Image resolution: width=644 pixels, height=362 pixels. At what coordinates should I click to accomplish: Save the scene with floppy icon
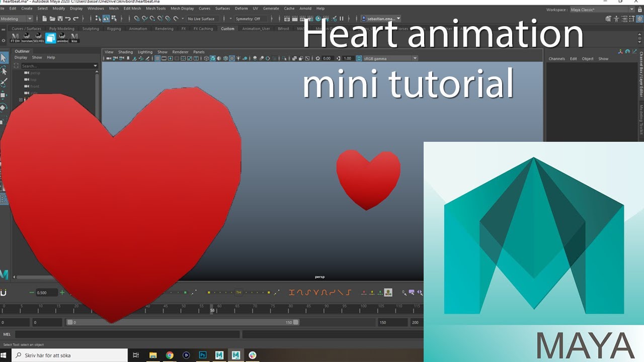click(60, 19)
